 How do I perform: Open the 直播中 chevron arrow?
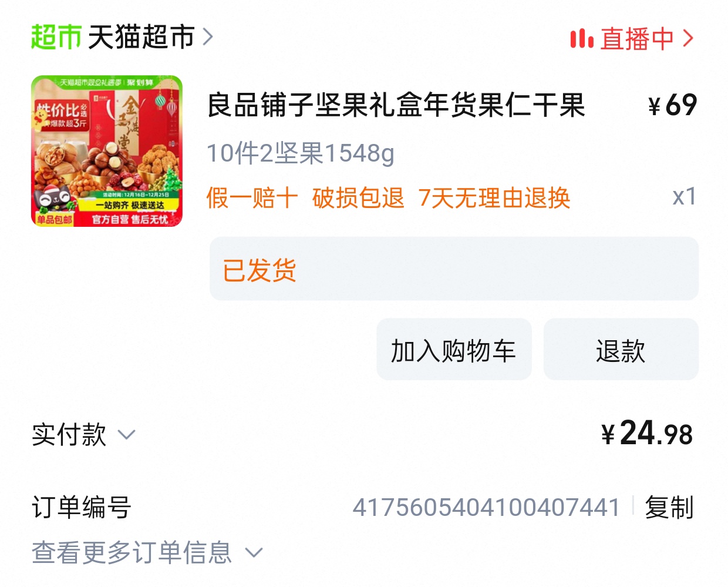[x=688, y=39]
